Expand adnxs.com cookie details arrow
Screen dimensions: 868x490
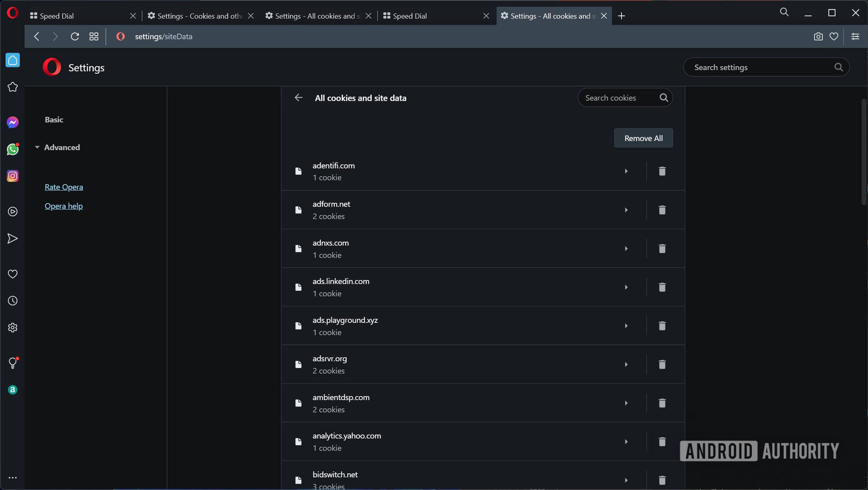[626, 249]
